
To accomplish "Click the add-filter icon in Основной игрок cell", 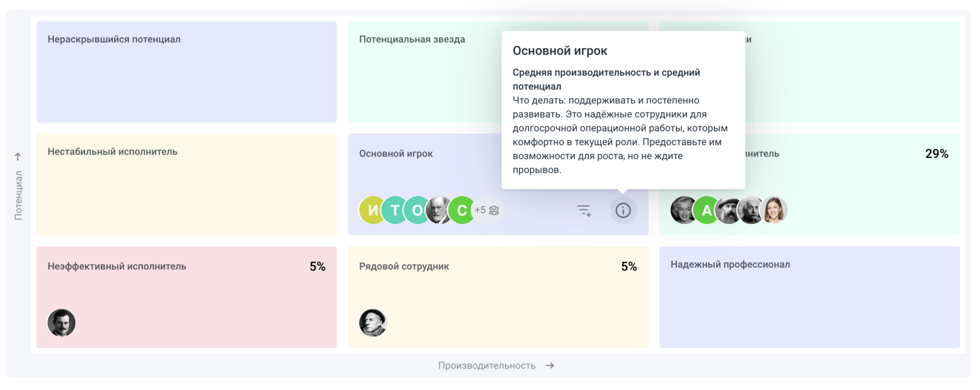I will 584,210.
